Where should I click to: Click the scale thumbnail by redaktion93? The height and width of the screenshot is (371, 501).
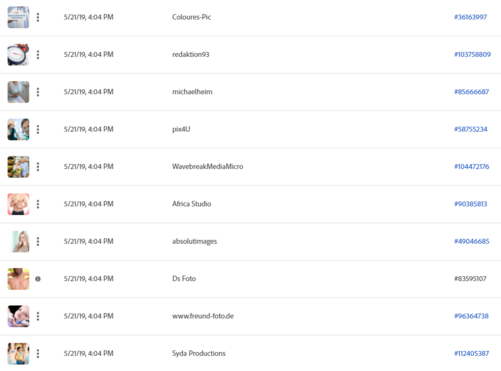[x=18, y=54]
